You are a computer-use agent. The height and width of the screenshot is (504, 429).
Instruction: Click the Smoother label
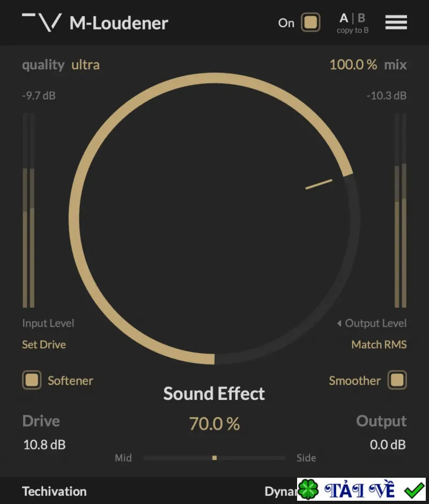tap(354, 381)
